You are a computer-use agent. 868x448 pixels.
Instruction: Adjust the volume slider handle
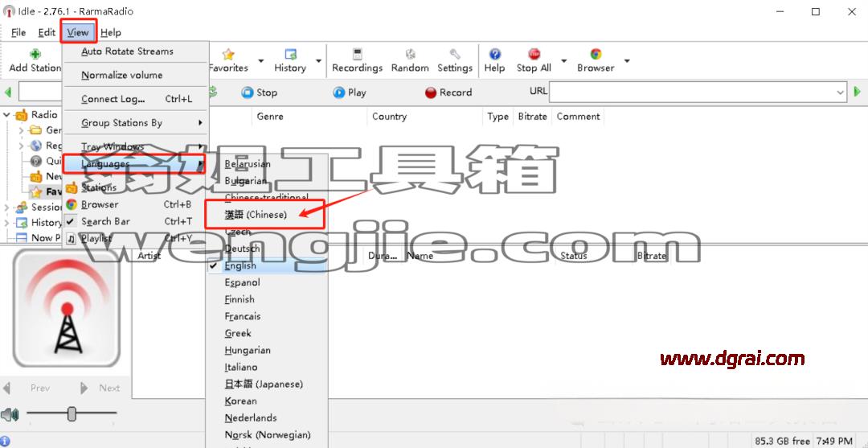(72, 413)
